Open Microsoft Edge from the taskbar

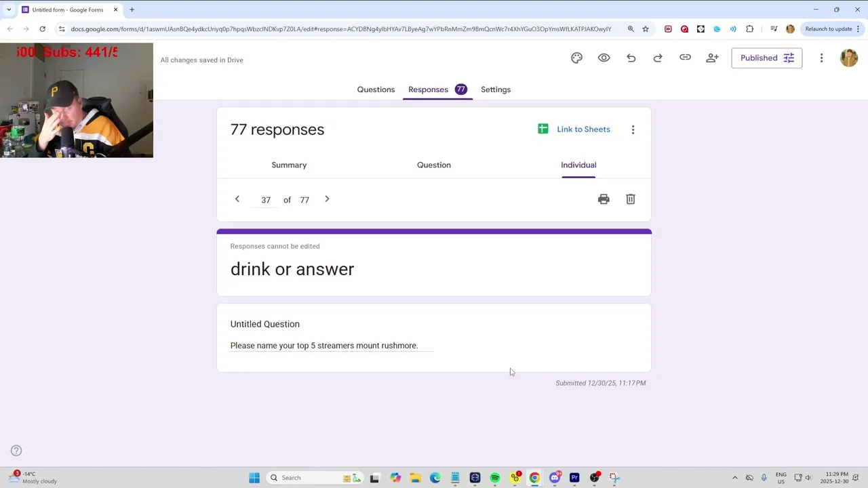tap(435, 478)
